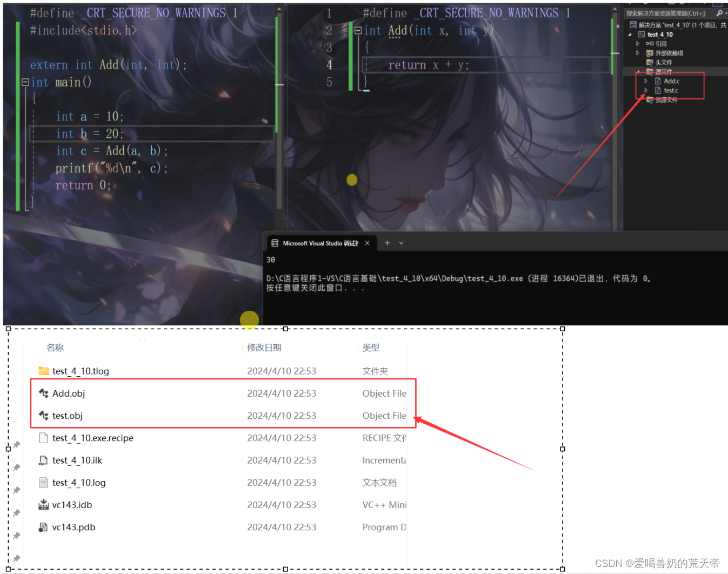Close the debug console tab
The height and width of the screenshot is (574, 728).
click(x=368, y=243)
